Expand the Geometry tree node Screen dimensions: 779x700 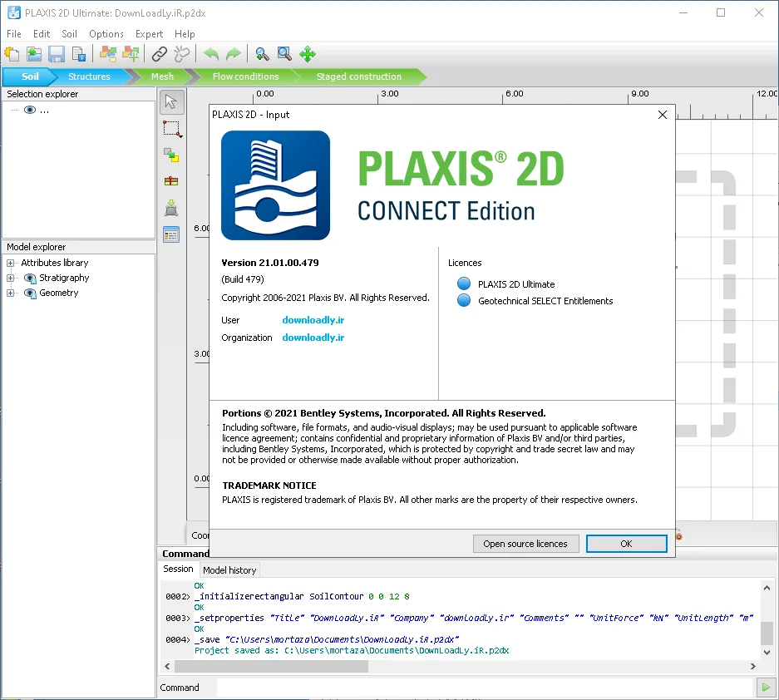[x=10, y=293]
